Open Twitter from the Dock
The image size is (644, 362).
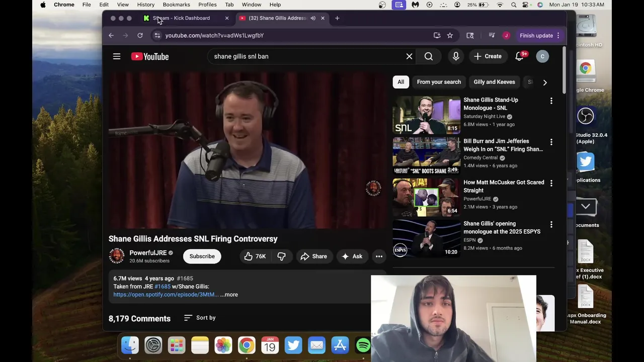(293, 345)
